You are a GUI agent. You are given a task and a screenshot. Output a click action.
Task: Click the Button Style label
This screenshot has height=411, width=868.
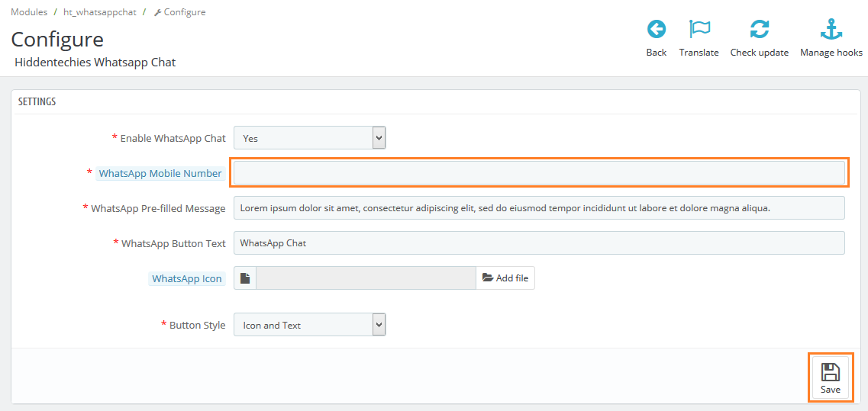(x=197, y=326)
